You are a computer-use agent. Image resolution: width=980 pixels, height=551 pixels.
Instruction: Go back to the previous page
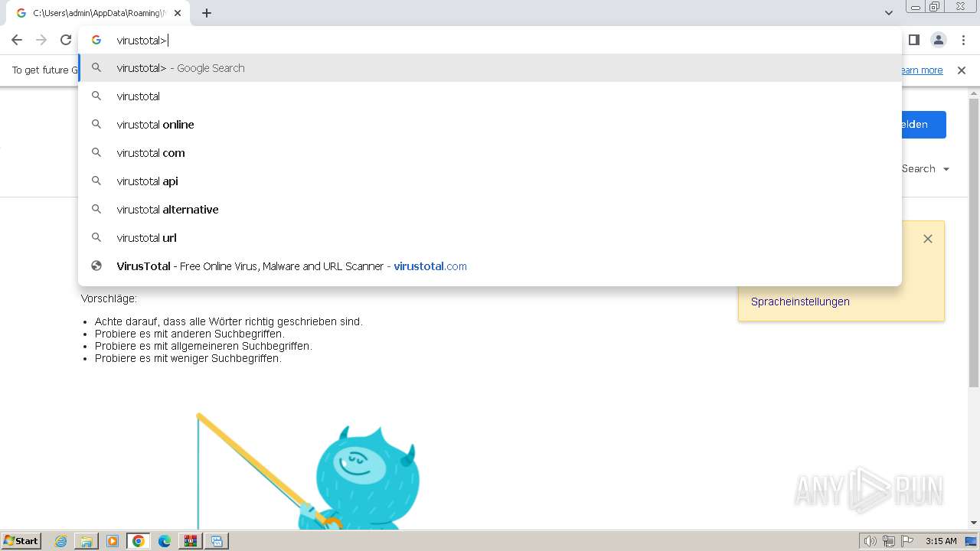(17, 40)
